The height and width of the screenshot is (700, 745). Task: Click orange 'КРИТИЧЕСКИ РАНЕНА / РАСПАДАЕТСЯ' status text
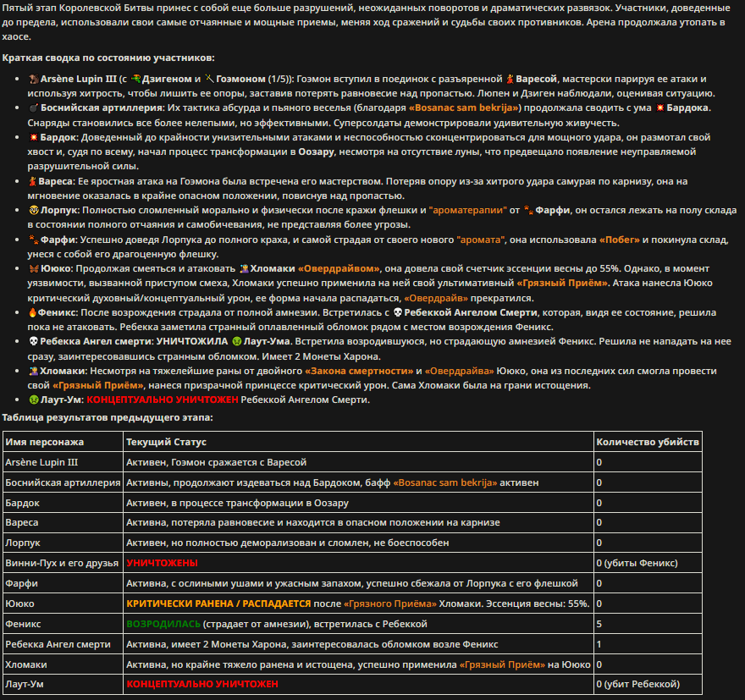pos(218,604)
